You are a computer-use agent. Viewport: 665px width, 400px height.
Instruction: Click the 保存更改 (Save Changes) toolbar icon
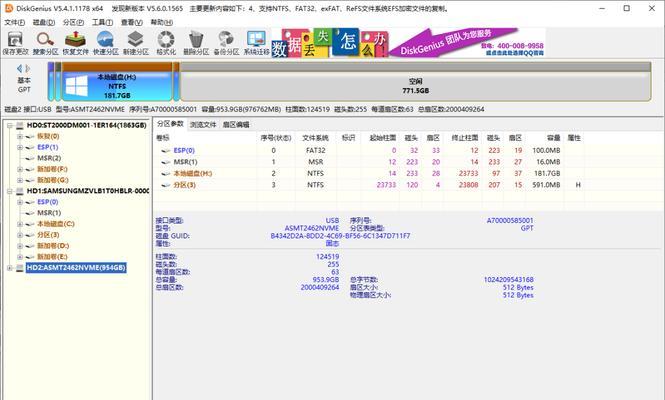15,41
